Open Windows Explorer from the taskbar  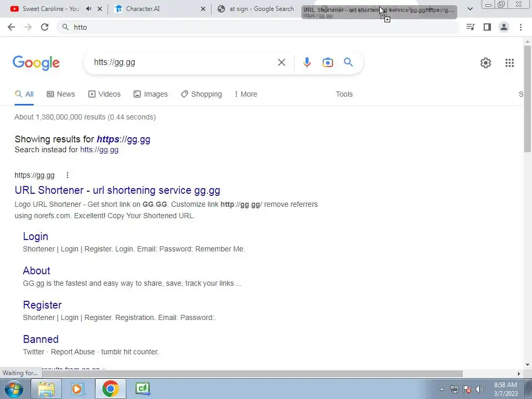[x=46, y=389]
